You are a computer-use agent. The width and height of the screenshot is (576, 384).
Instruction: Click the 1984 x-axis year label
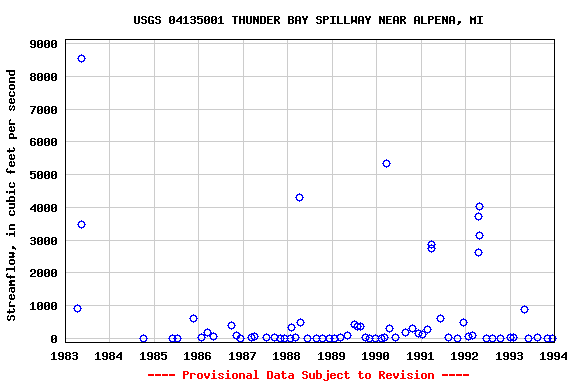[x=108, y=356]
